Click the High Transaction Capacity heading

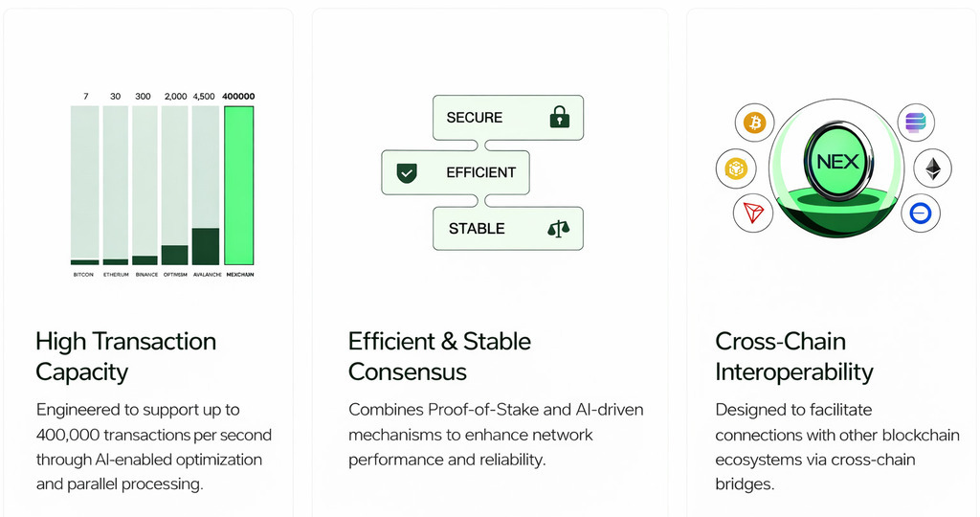tap(125, 356)
